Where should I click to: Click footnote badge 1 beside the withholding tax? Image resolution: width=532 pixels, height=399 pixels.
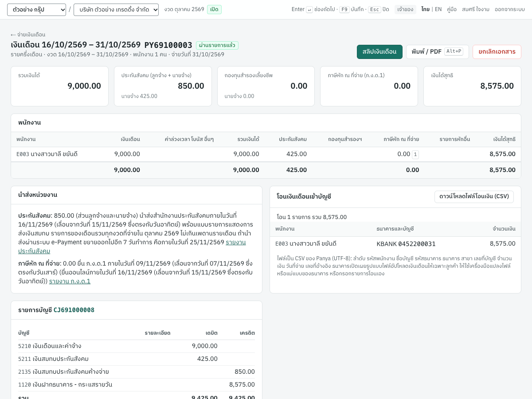415,155
